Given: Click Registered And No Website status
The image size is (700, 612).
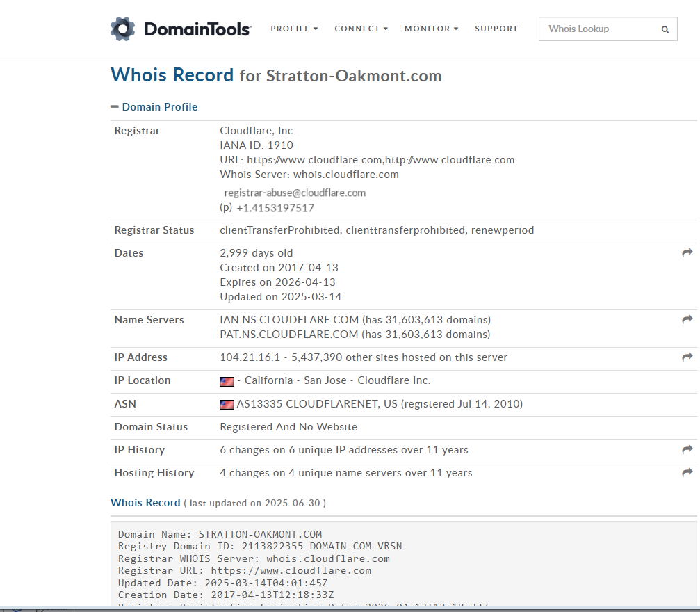Looking at the screenshot, I should (288, 426).
